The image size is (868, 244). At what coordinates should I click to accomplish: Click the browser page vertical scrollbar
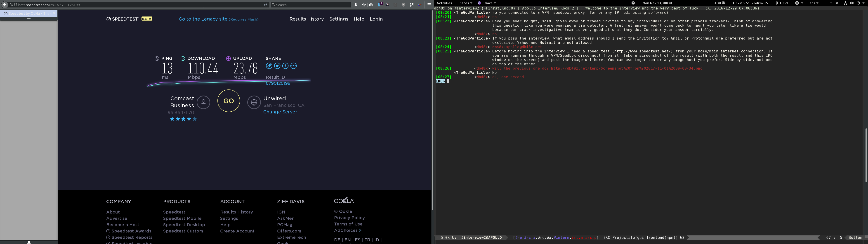432,110
